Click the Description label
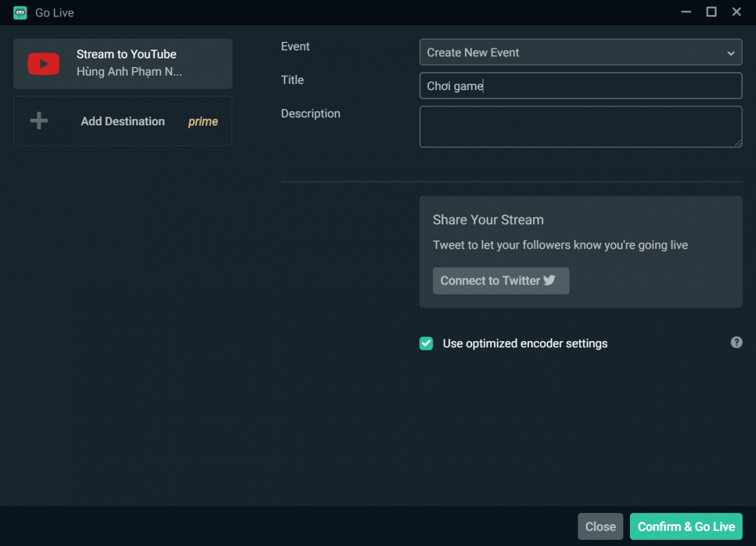 [310, 114]
